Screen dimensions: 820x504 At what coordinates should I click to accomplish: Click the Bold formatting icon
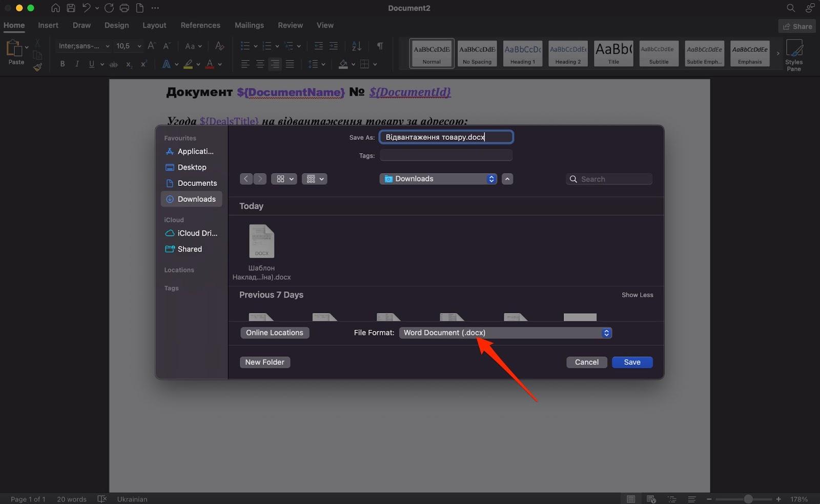[63, 64]
